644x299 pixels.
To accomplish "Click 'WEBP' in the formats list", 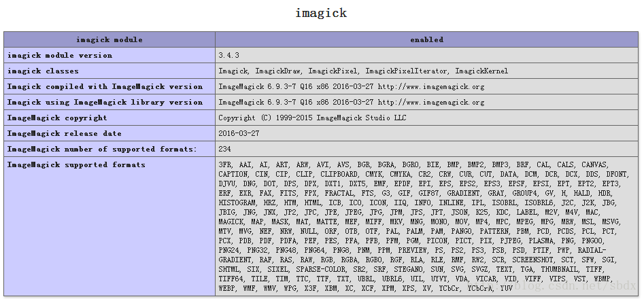I will (226, 288).
